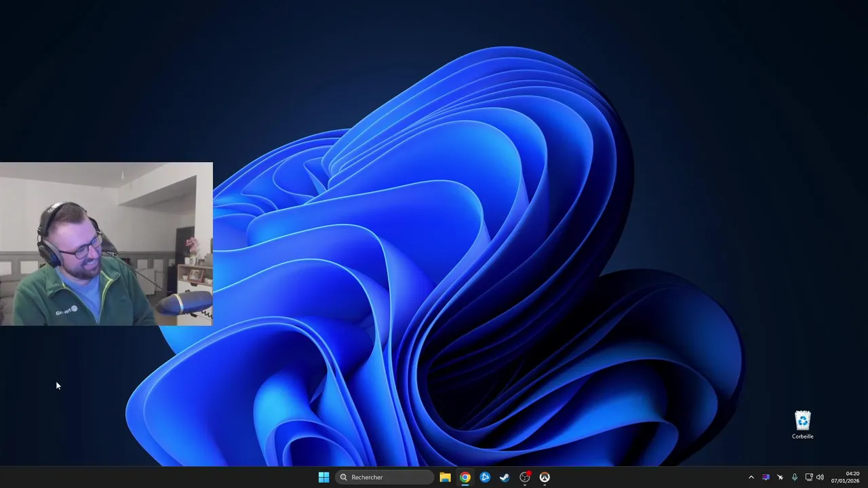
Task: Select the Corbeille label text
Action: (x=802, y=436)
